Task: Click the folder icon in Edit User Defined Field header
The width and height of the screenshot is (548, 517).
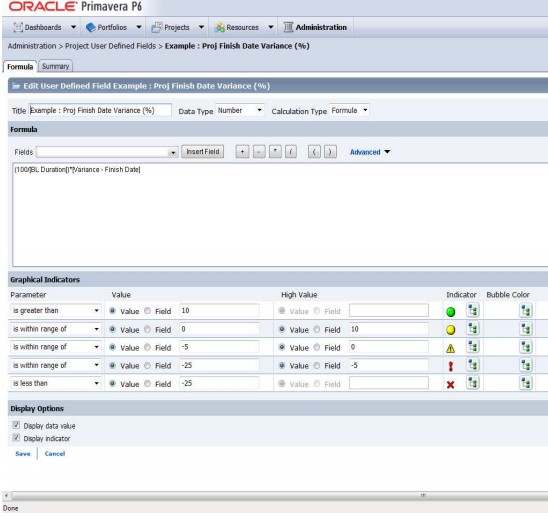Action: point(16,86)
